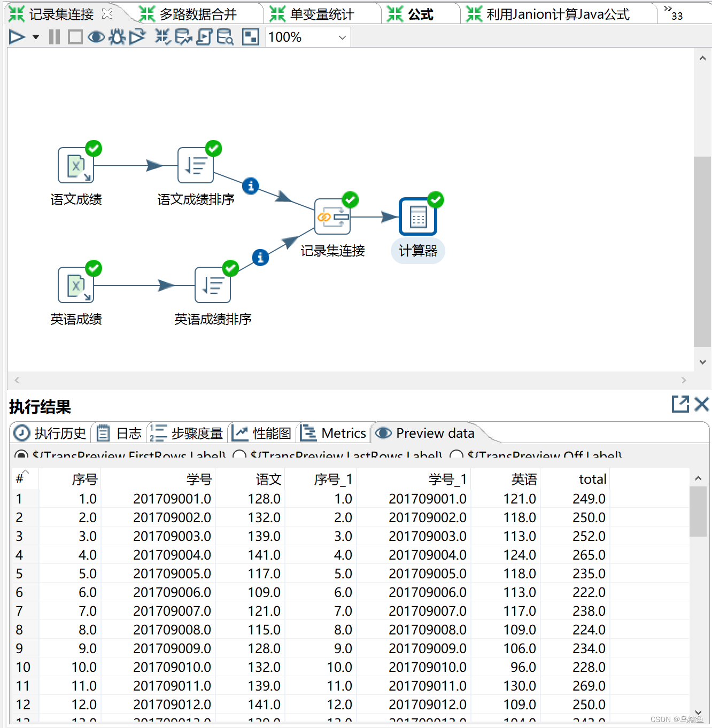This screenshot has height=728, width=712.
Task: Pause the running transformation
Action: click(54, 37)
